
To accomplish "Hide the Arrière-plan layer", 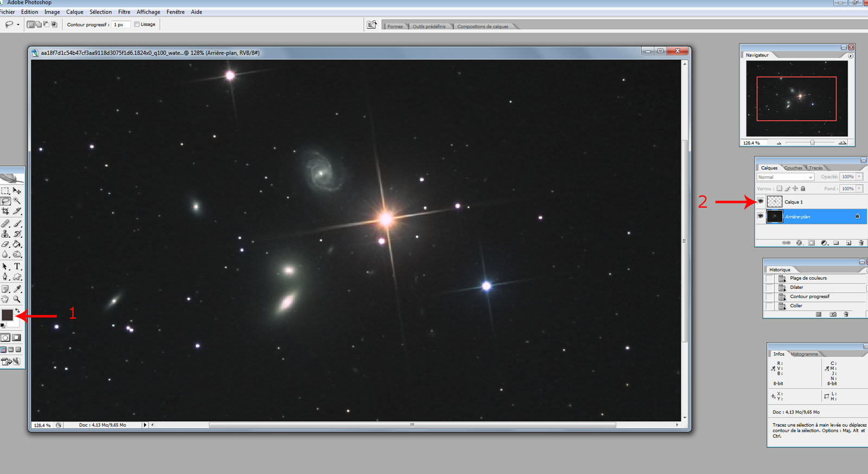I will 761,216.
